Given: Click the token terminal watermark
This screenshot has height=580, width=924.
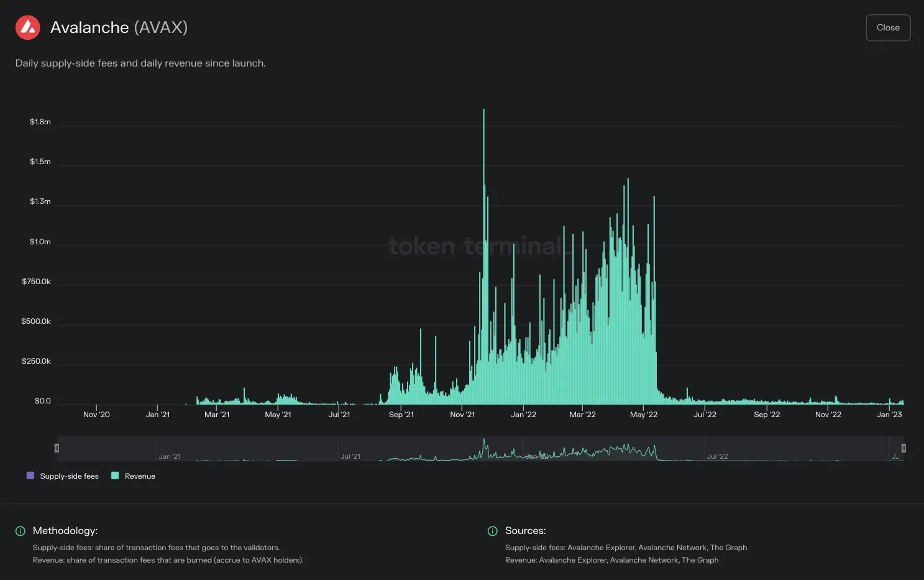Looking at the screenshot, I should (x=479, y=246).
